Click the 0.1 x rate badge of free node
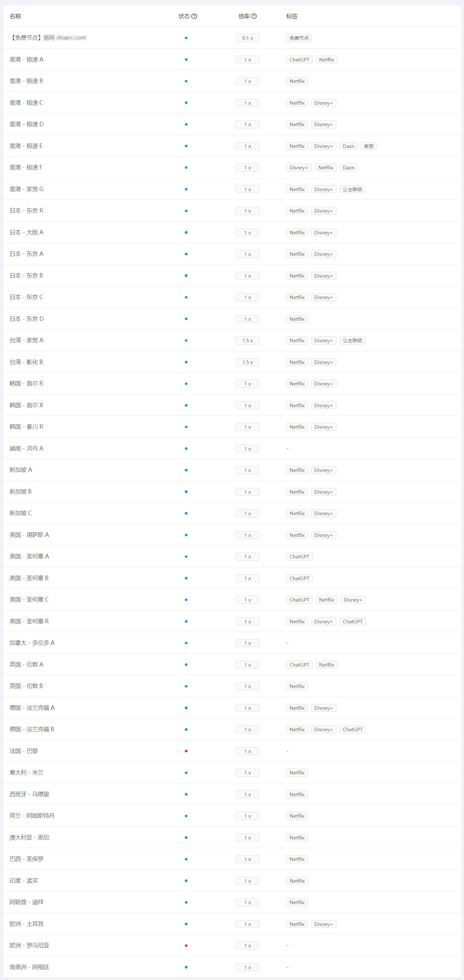Image resolution: width=464 pixels, height=980 pixels. pos(247,38)
